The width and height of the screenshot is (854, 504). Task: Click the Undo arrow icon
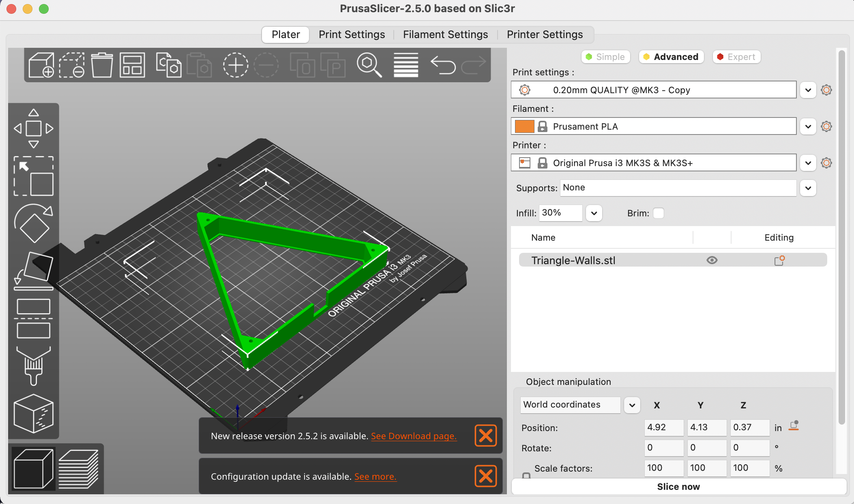coord(442,65)
